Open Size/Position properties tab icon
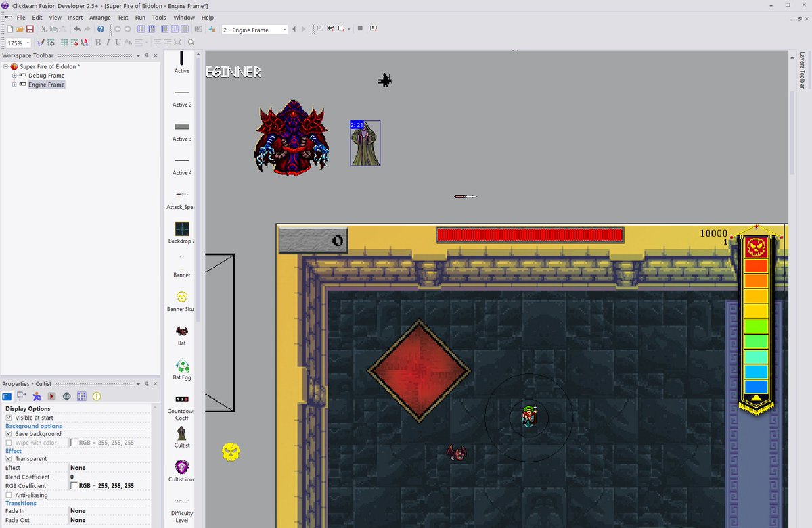The width and height of the screenshot is (812, 528). [22, 396]
